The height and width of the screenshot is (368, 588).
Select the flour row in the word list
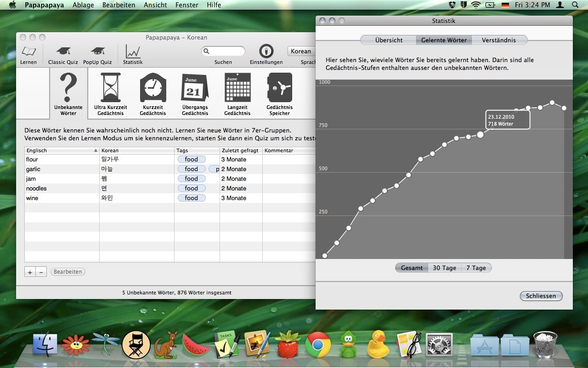click(x=170, y=160)
